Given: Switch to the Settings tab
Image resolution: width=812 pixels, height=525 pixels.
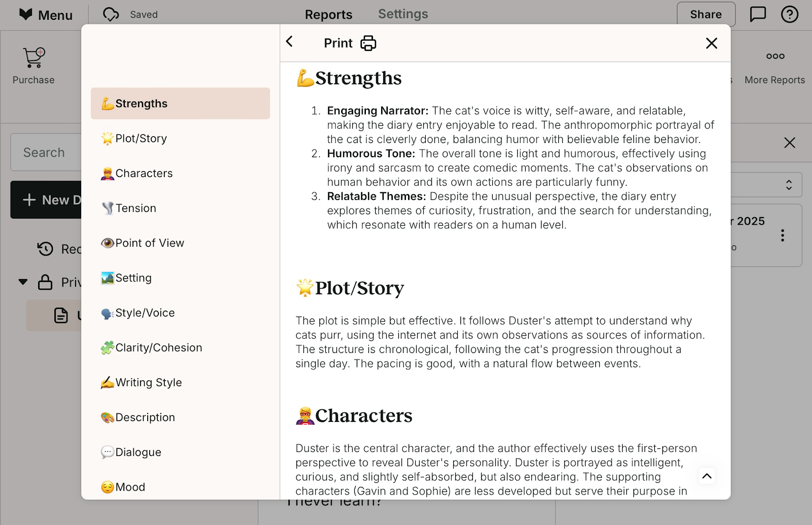Looking at the screenshot, I should click(x=403, y=14).
